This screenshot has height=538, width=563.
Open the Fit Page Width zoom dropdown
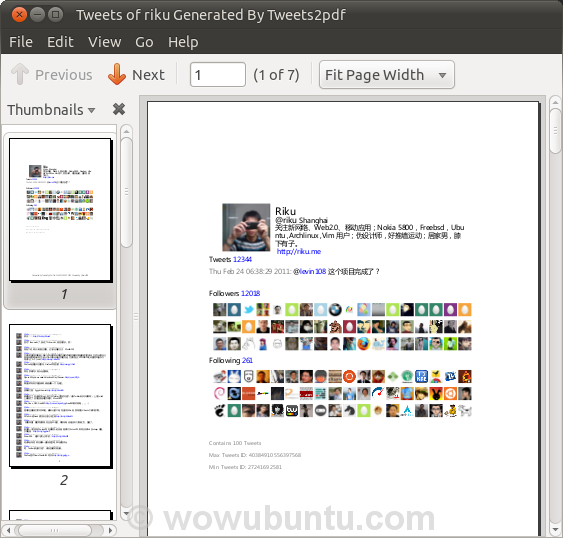coord(386,75)
